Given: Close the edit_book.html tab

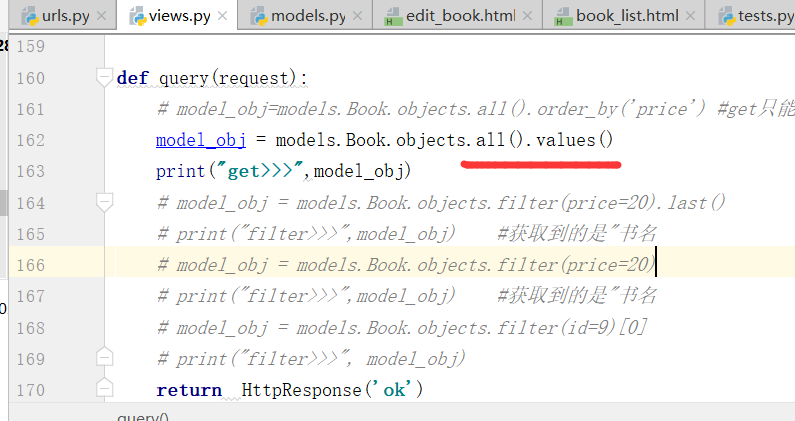Looking at the screenshot, I should [x=527, y=16].
